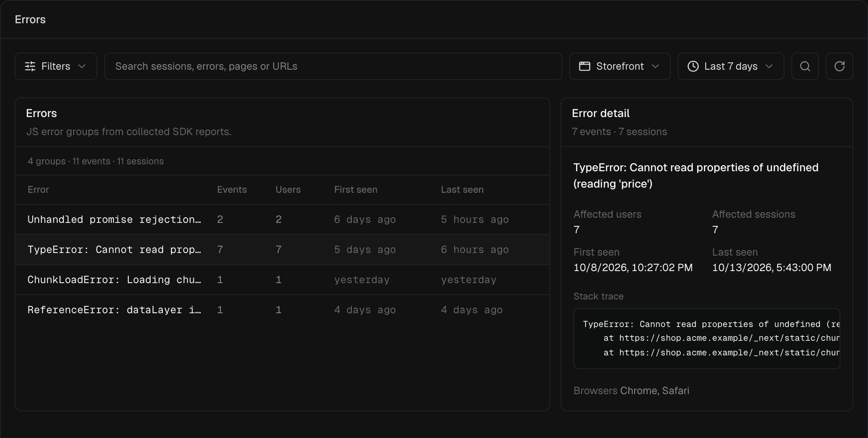868x438 pixels.
Task: Click '5 days ago' first seen cell
Action: pos(365,250)
